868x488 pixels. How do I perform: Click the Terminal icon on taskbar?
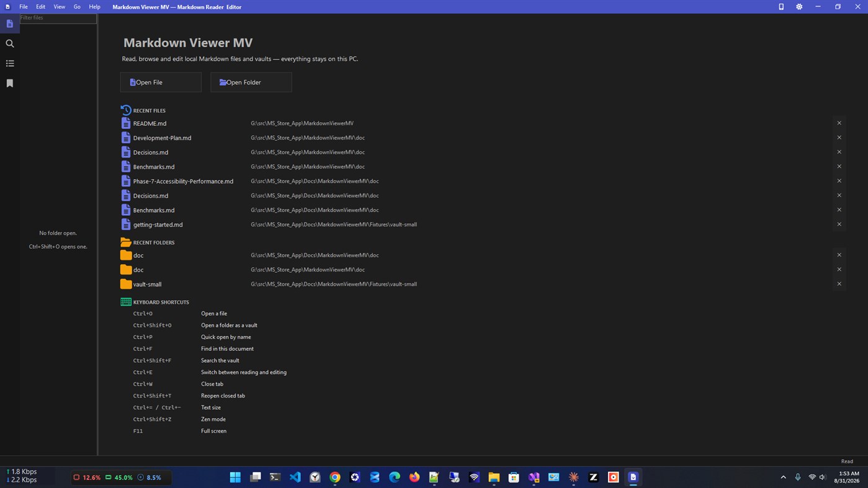point(275,477)
